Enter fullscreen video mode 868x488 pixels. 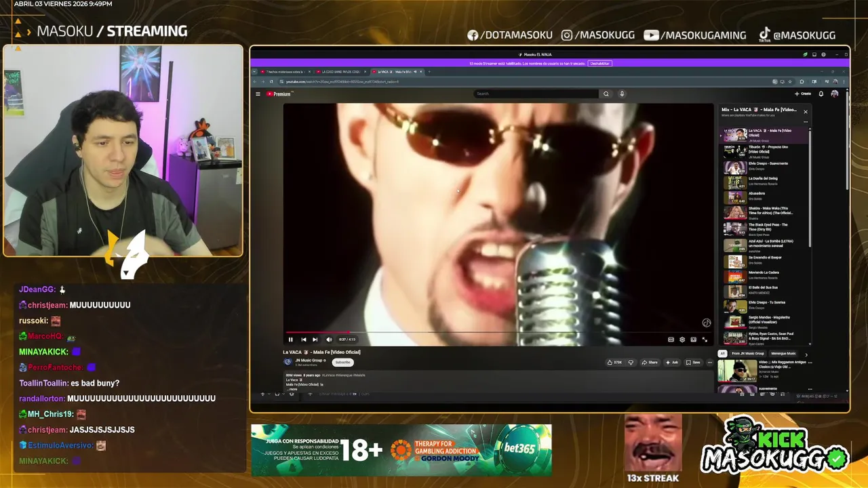pyautogui.click(x=705, y=340)
